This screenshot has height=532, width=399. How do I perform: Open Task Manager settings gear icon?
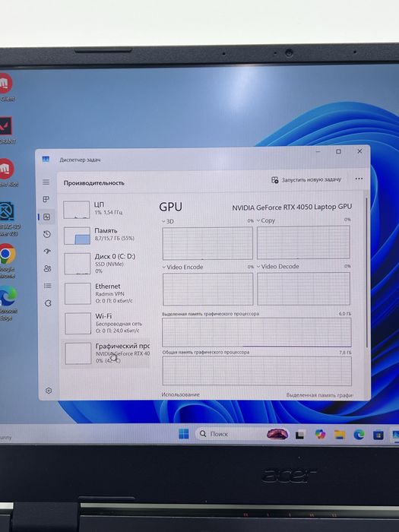[49, 391]
